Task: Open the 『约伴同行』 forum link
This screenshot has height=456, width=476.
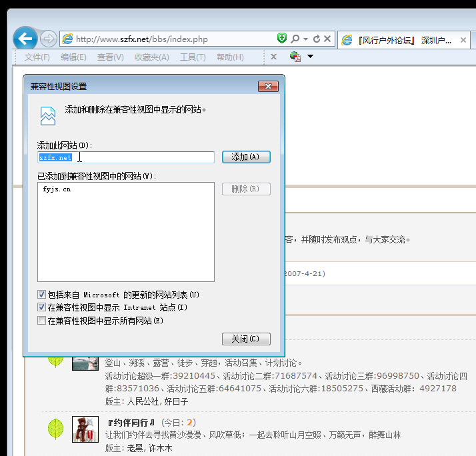Action: point(131,423)
